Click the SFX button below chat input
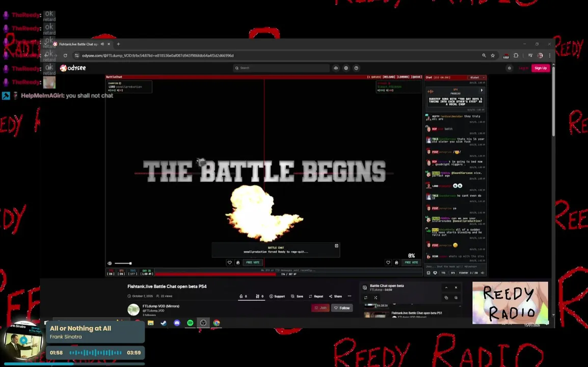The width and height of the screenshot is (588, 367). click(452, 273)
